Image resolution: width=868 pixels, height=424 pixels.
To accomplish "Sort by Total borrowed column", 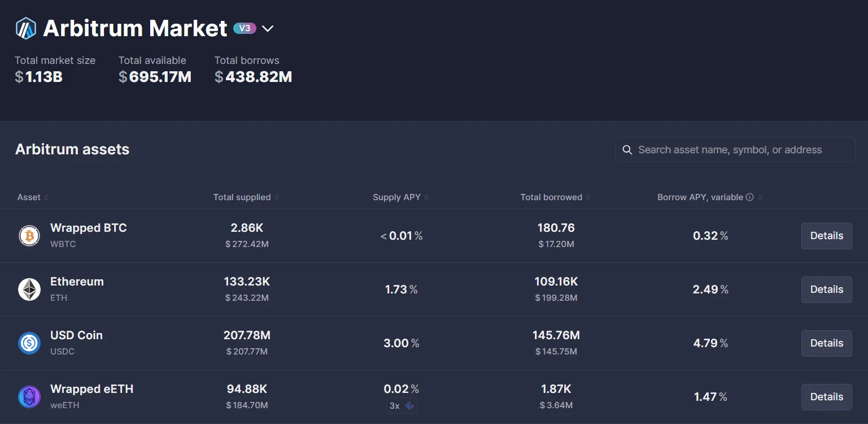I will coord(556,197).
